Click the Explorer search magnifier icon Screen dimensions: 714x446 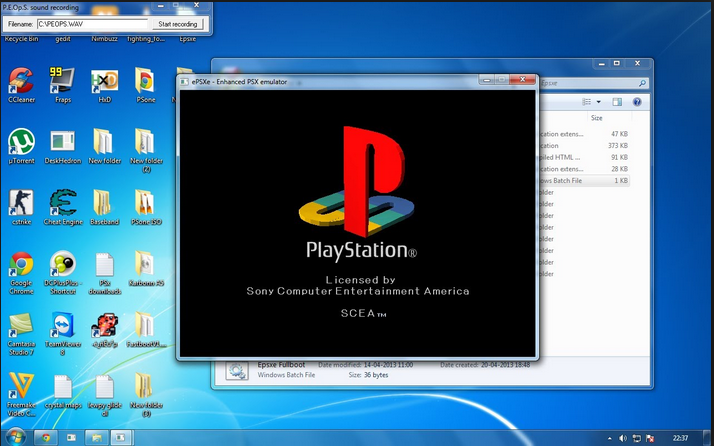(x=642, y=83)
